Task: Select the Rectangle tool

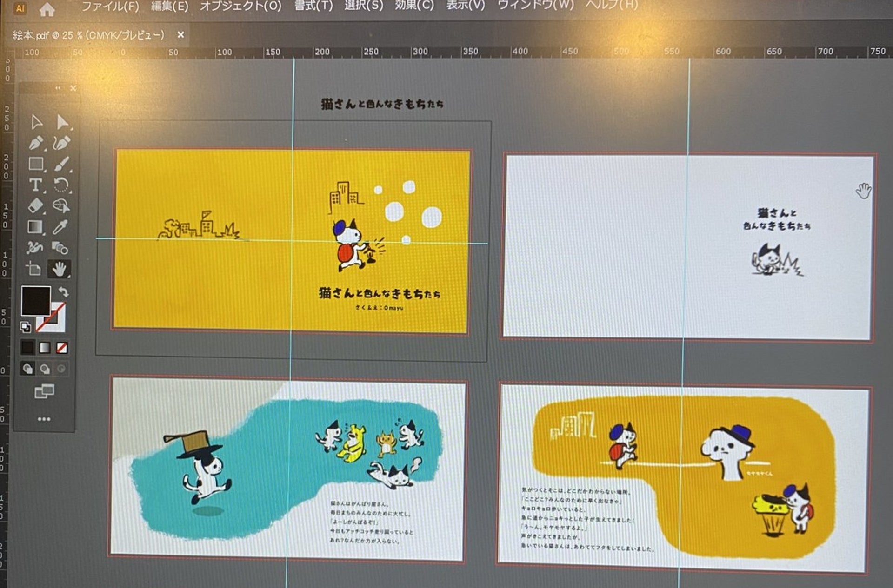Action: pyautogui.click(x=36, y=164)
